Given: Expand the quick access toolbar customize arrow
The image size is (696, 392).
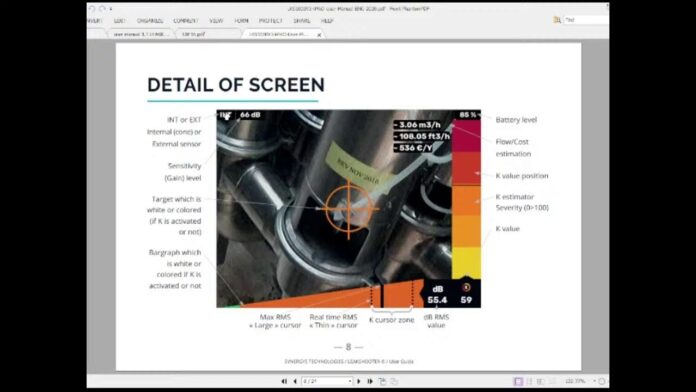Looking at the screenshot, I should [111, 9].
